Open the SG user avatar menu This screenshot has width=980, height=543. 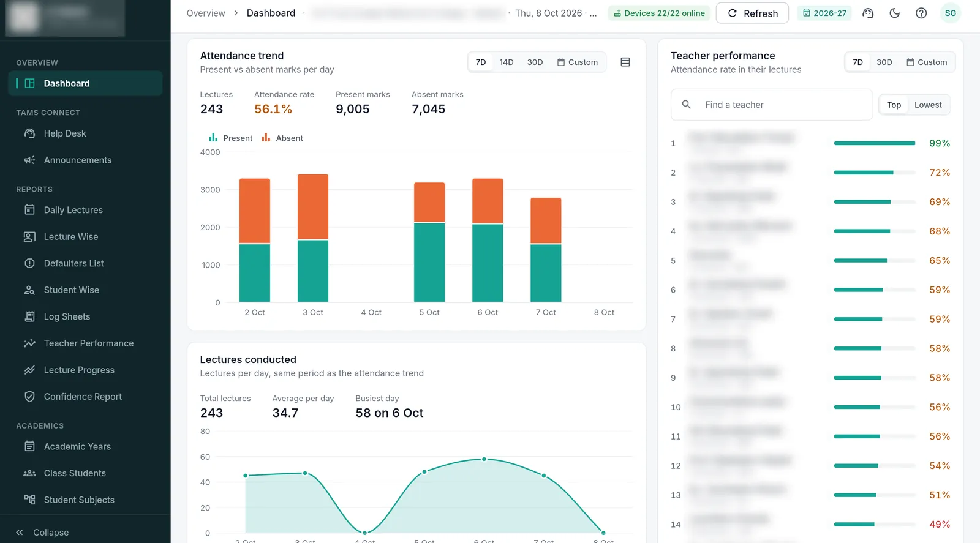pos(951,13)
